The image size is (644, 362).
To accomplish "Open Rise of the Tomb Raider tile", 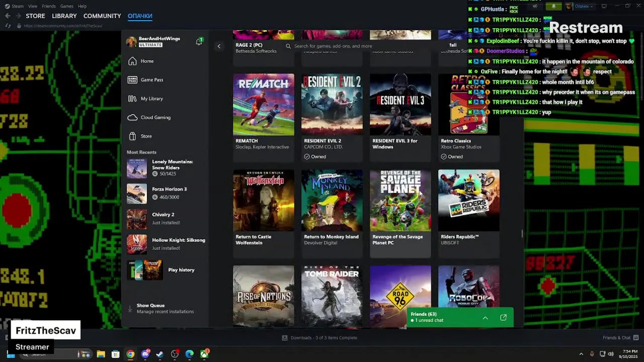I will 332,297.
